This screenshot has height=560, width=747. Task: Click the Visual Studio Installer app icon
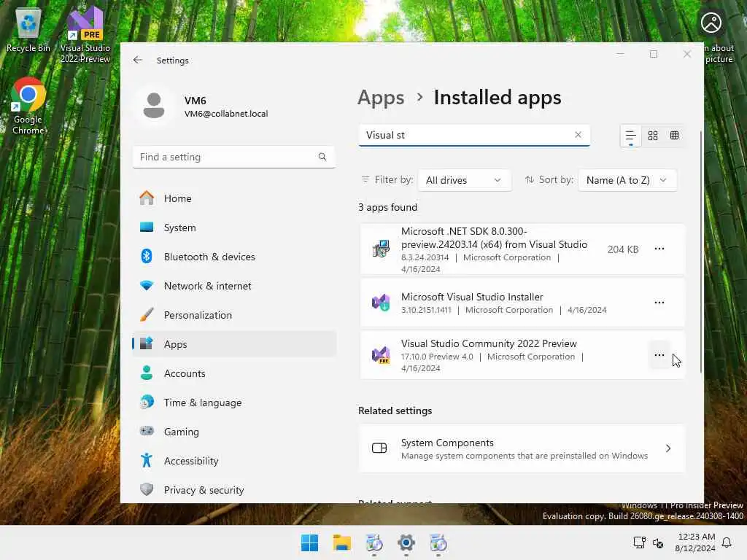coord(381,303)
